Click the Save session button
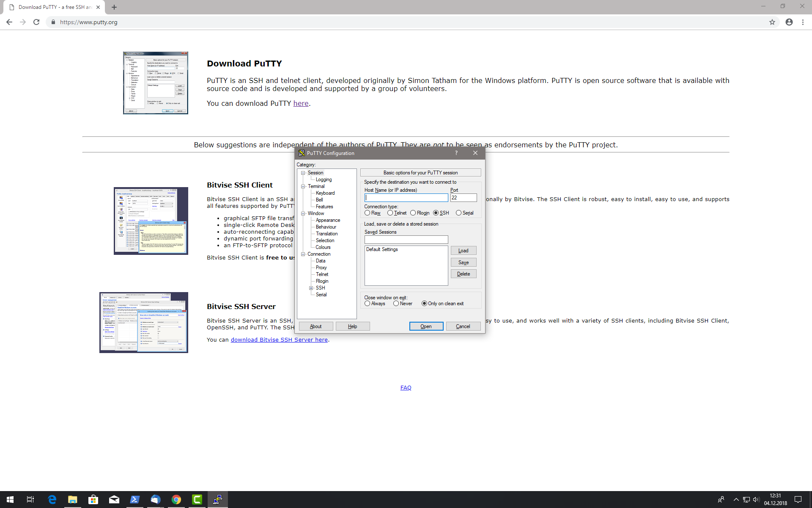The image size is (812, 508). 464,262
